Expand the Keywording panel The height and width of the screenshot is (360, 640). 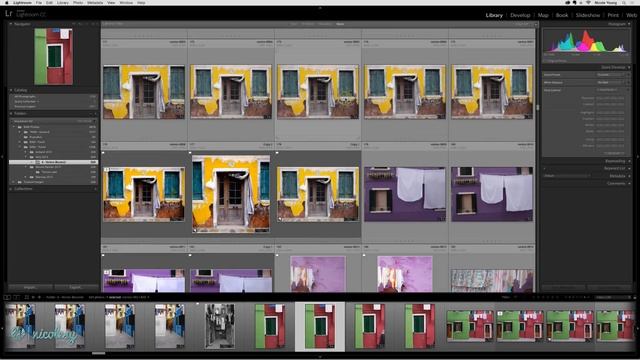click(629, 161)
